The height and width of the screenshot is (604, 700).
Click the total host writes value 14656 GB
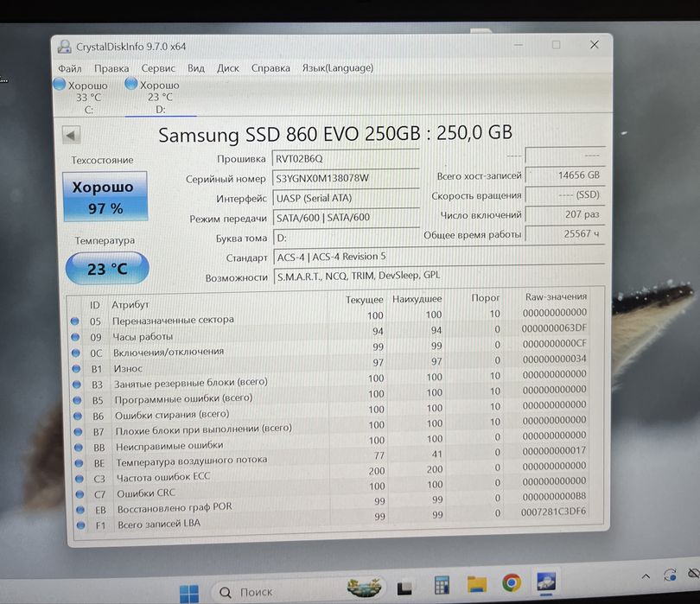tap(565, 175)
